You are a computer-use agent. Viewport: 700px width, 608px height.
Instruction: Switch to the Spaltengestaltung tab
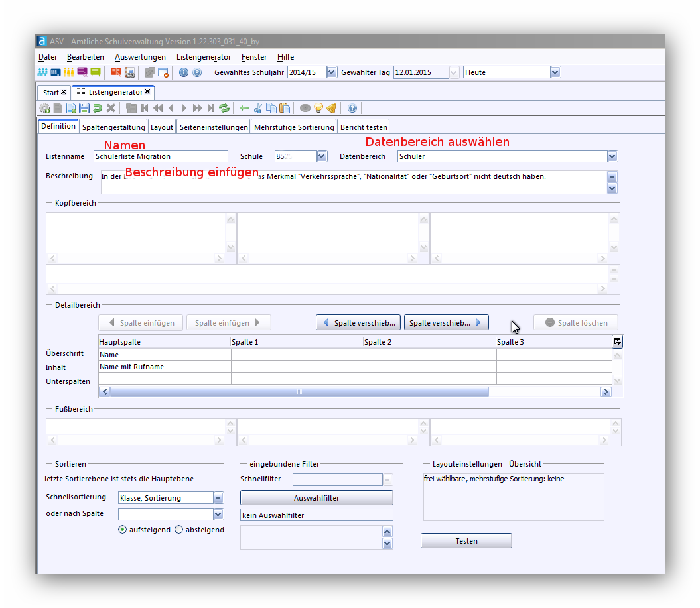pos(113,127)
